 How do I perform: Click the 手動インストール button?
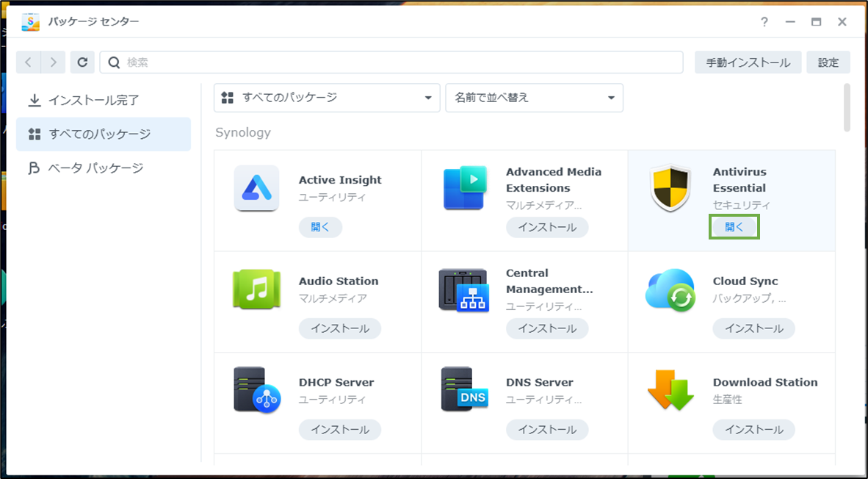[x=748, y=62]
